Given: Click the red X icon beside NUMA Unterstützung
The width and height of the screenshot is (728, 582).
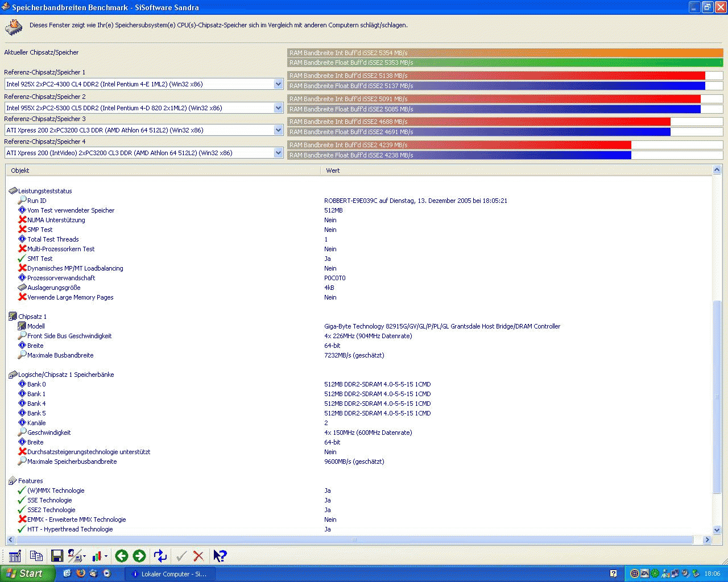Looking at the screenshot, I should coord(22,220).
